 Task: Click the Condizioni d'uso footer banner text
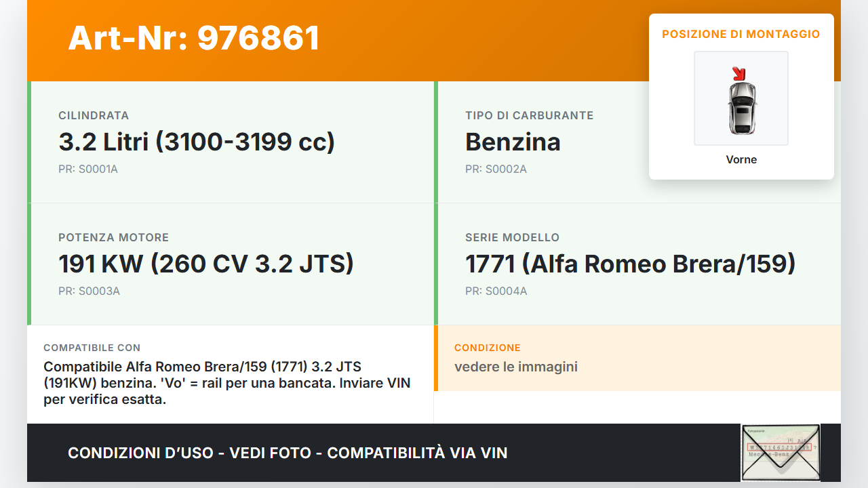click(288, 453)
